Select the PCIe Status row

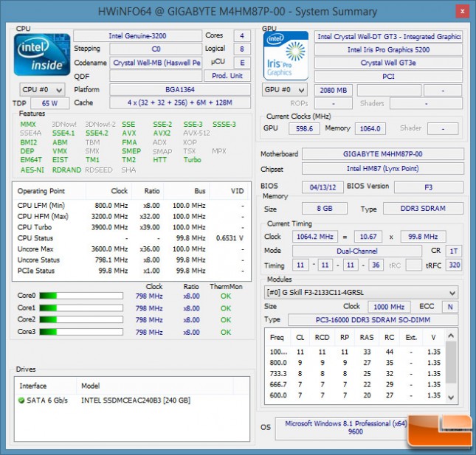pos(131,271)
